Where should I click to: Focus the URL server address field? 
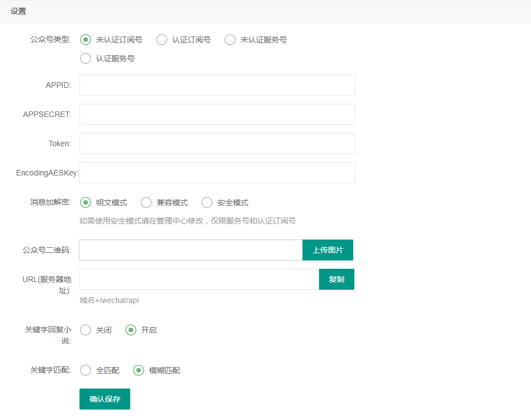click(x=199, y=279)
